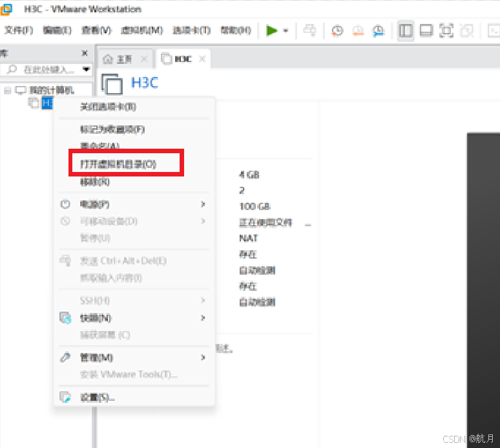Click the 4 GB memory value

249,175
